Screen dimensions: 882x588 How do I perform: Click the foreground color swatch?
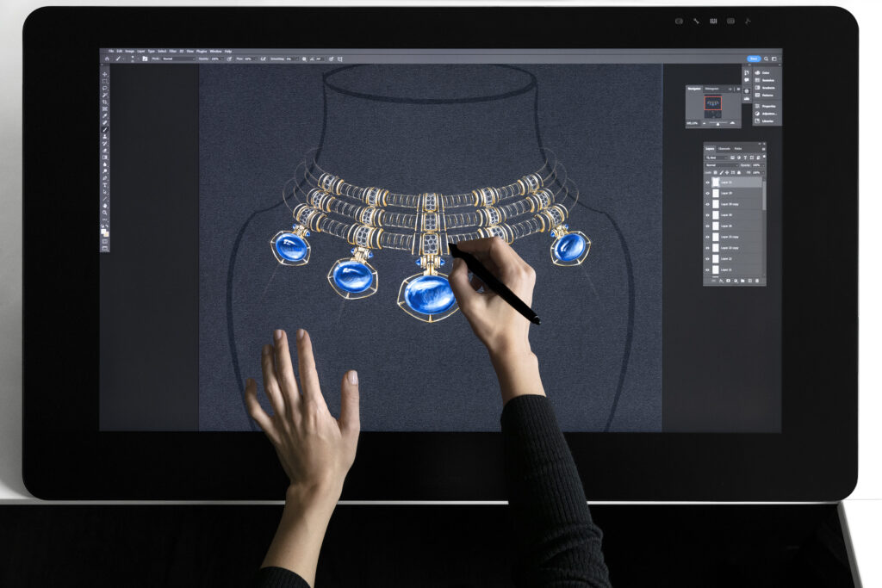point(104,231)
